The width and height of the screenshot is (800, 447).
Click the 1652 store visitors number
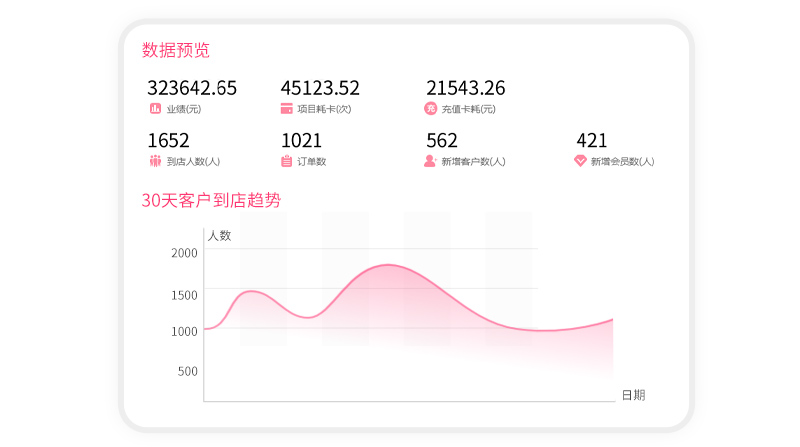coord(168,141)
